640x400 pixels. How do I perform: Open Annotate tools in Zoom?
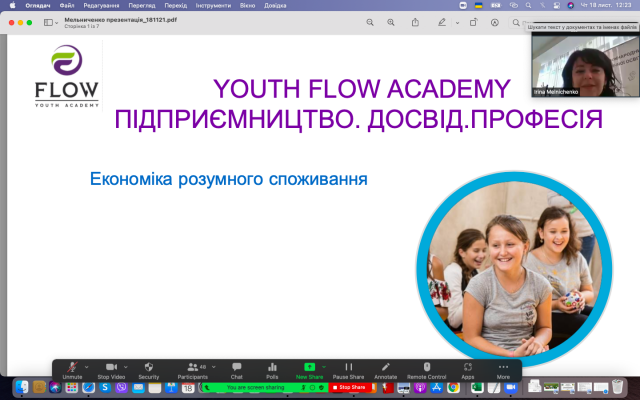[386, 371]
